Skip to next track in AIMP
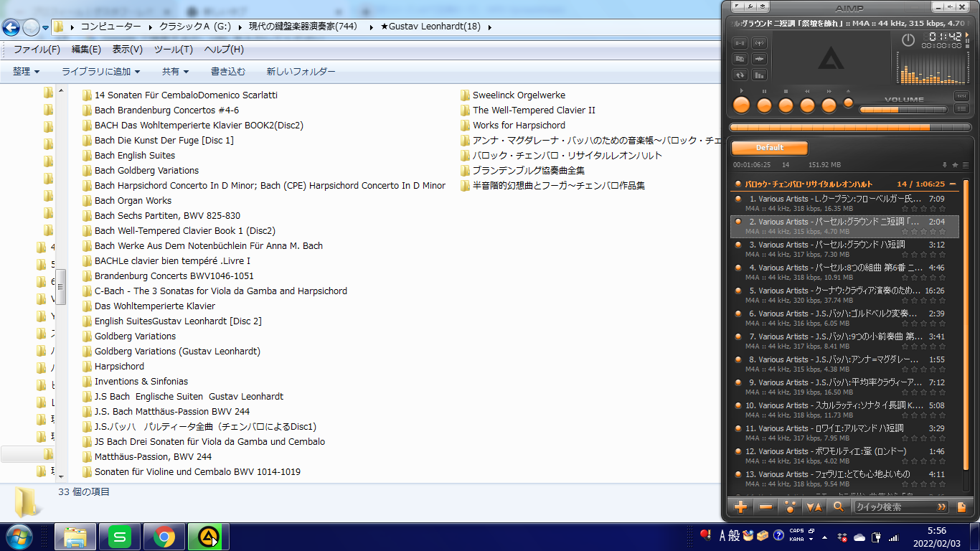Image resolution: width=980 pixels, height=551 pixels. pos(829,105)
